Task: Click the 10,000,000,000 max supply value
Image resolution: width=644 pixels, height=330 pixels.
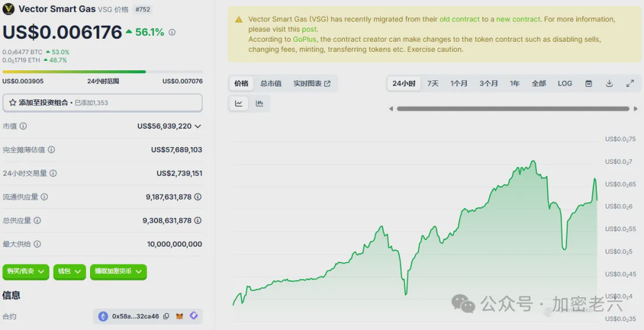Action: pyautogui.click(x=175, y=244)
